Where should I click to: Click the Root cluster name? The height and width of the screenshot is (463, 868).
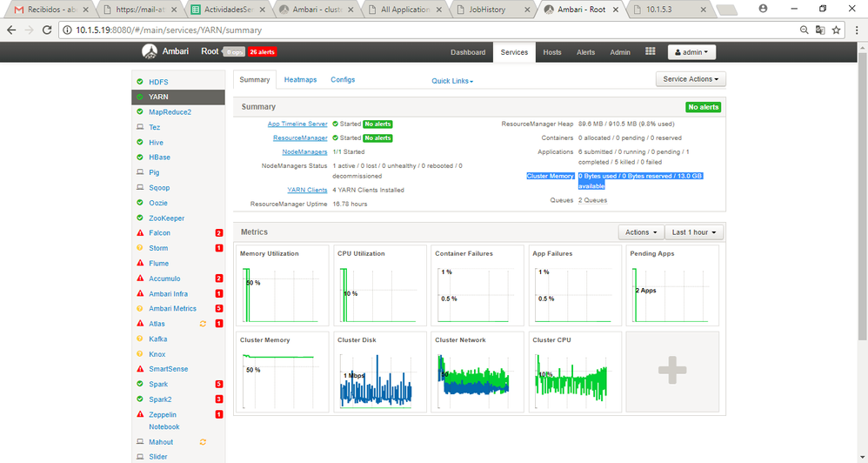pyautogui.click(x=210, y=51)
